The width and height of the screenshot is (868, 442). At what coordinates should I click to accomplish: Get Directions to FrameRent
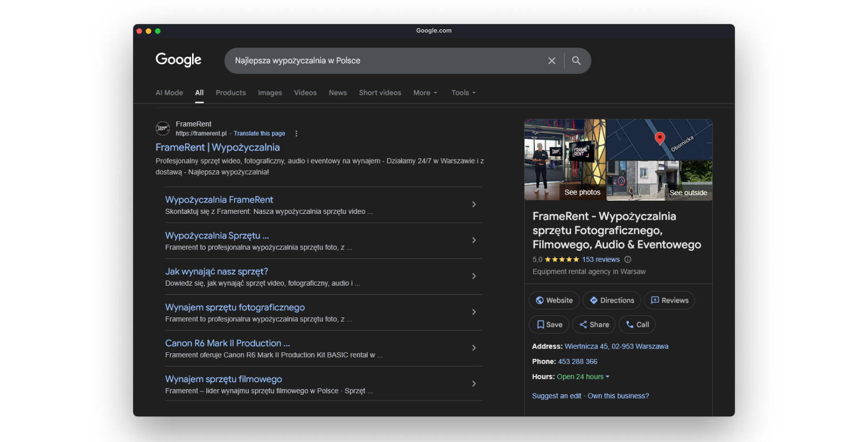(x=612, y=300)
